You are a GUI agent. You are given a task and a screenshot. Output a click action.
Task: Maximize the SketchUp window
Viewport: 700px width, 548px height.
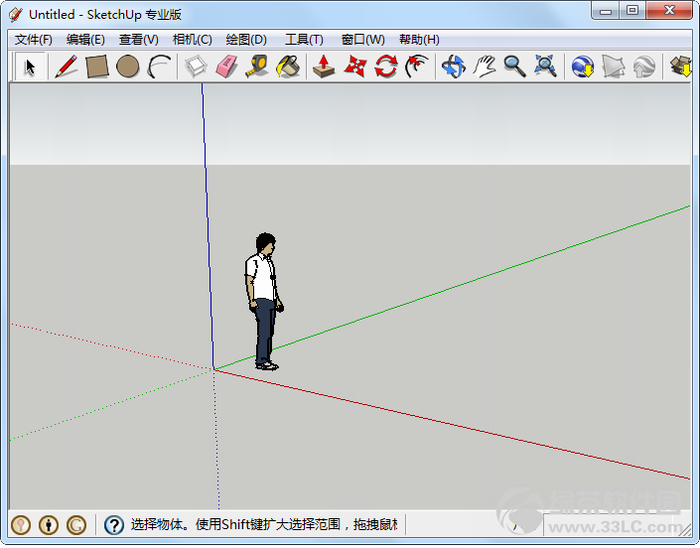(x=632, y=11)
